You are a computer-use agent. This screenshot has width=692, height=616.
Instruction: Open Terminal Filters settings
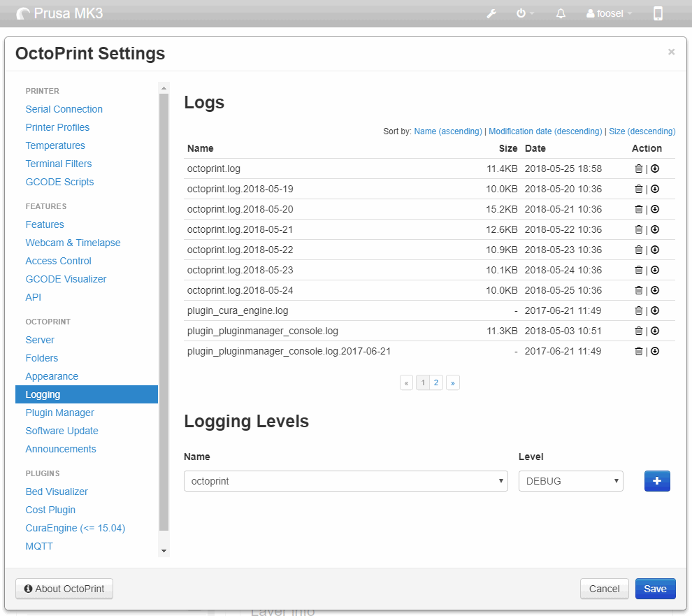pos(59,164)
